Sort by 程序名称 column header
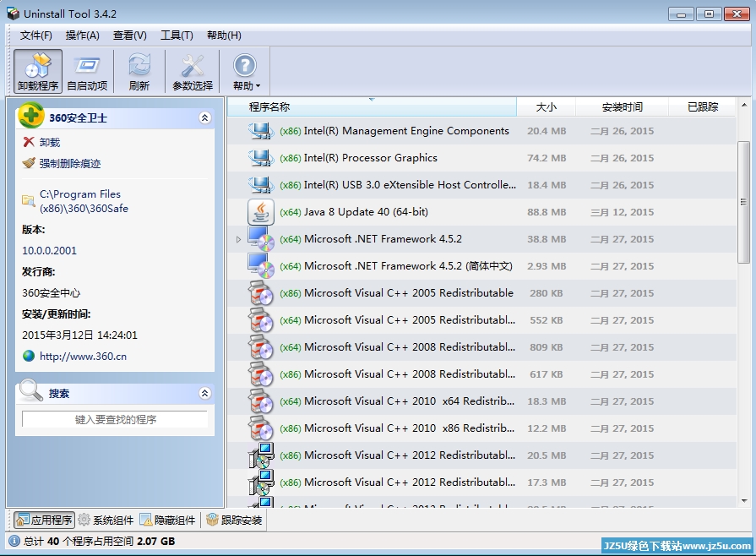The width and height of the screenshot is (756, 556). pyautogui.click(x=372, y=106)
